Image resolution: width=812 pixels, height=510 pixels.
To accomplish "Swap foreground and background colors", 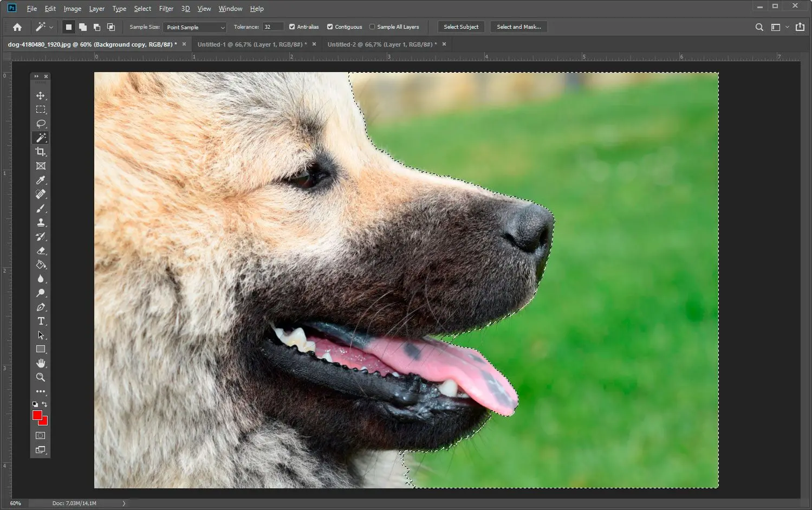I will pyautogui.click(x=45, y=404).
